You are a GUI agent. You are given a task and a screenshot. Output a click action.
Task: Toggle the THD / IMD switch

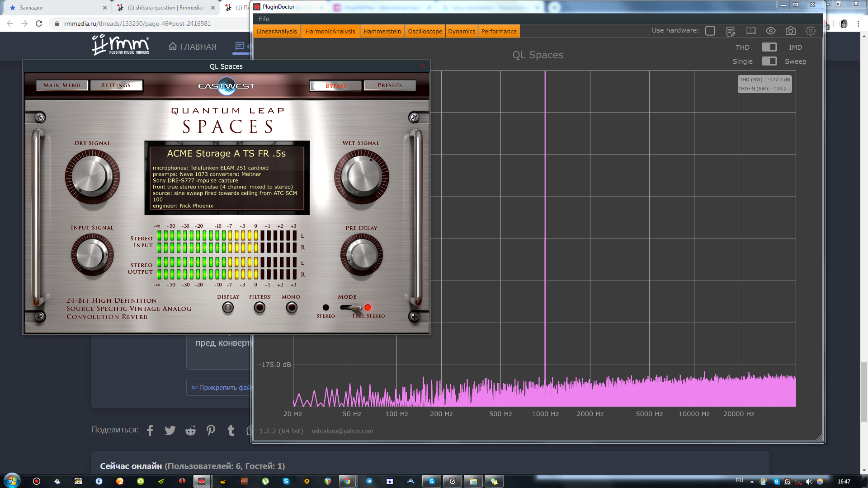tap(769, 47)
